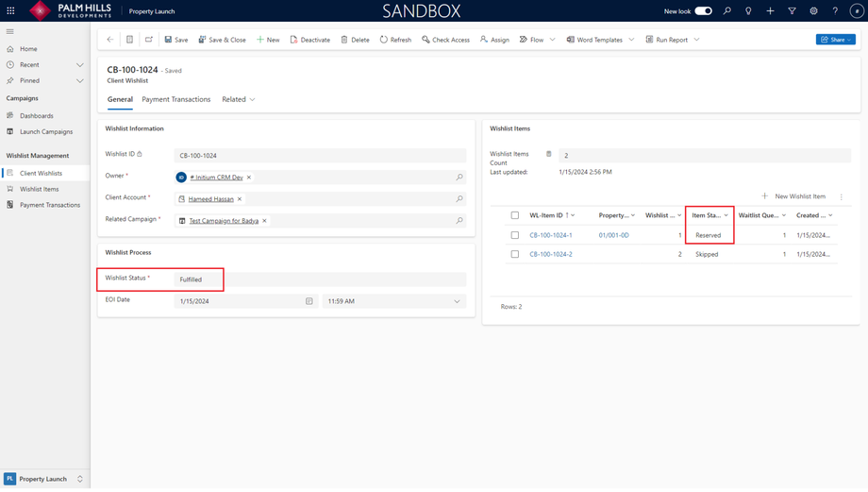Image resolution: width=868 pixels, height=492 pixels.
Task: Toggle the New look switch
Action: (703, 11)
